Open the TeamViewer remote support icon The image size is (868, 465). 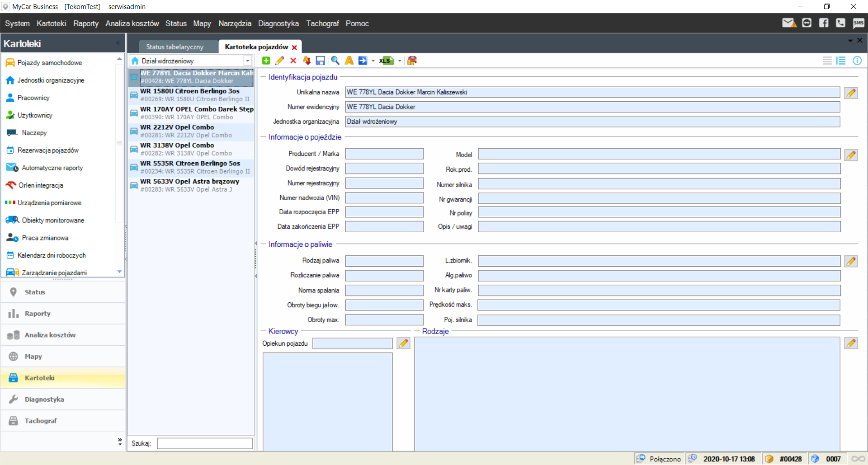point(807,23)
